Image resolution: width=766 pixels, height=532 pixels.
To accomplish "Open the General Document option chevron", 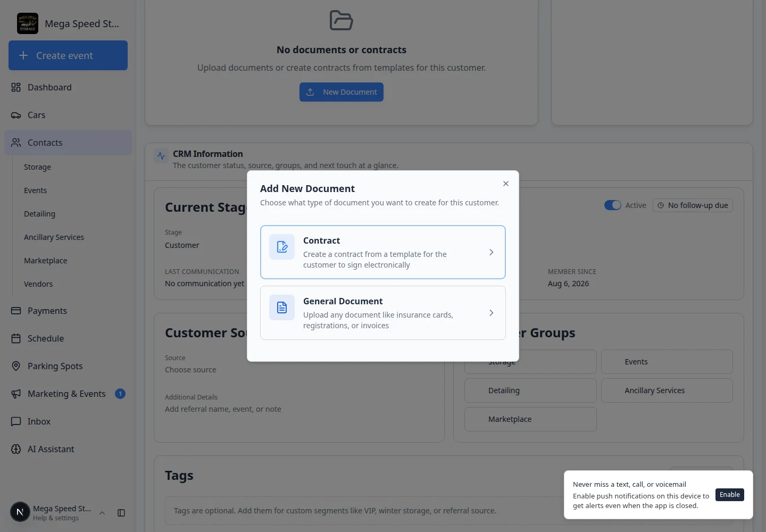I will 491,313.
